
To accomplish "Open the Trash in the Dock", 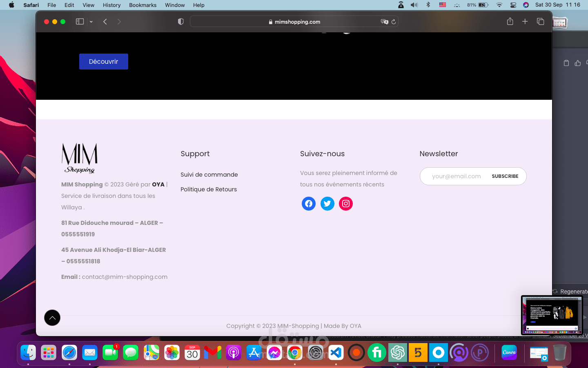I will pyautogui.click(x=560, y=352).
